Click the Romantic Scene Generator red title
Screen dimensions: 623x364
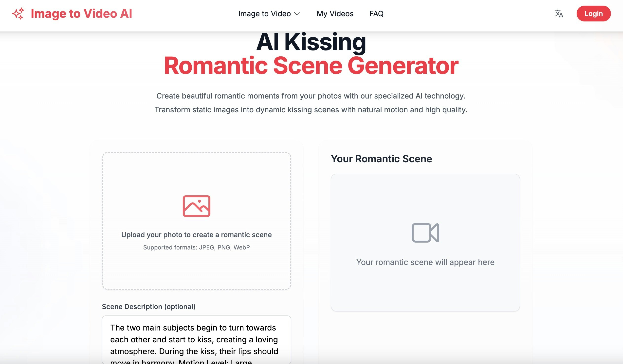tap(311, 66)
